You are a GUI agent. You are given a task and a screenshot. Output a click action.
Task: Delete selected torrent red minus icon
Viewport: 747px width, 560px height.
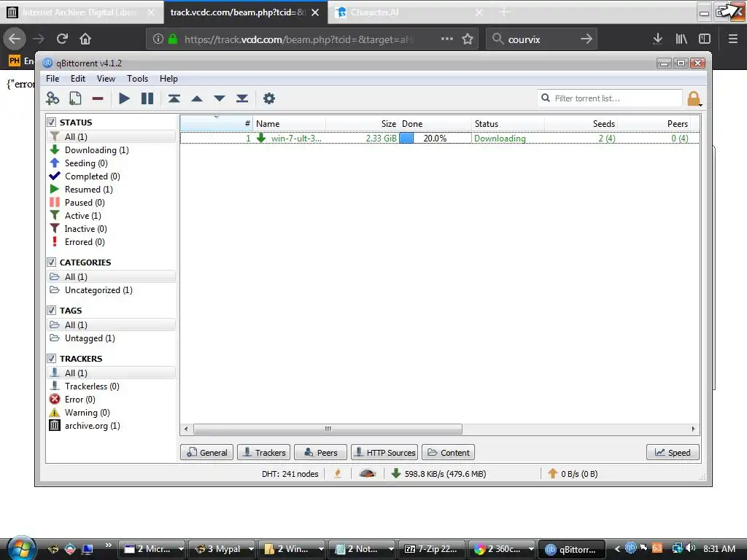click(x=98, y=98)
